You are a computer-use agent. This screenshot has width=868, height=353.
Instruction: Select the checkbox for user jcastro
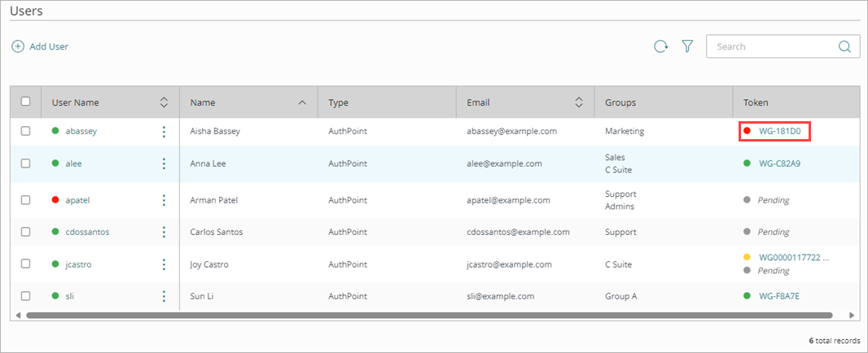point(25,264)
